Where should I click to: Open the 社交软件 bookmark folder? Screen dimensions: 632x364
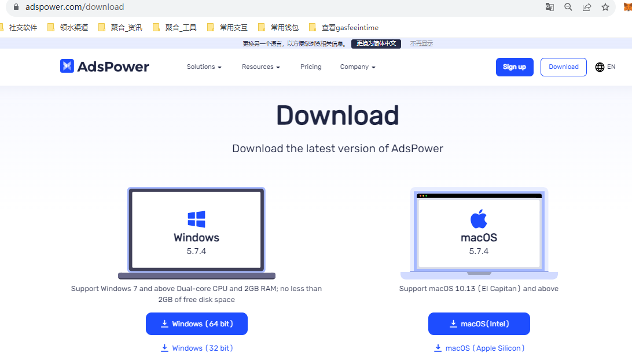pos(19,27)
